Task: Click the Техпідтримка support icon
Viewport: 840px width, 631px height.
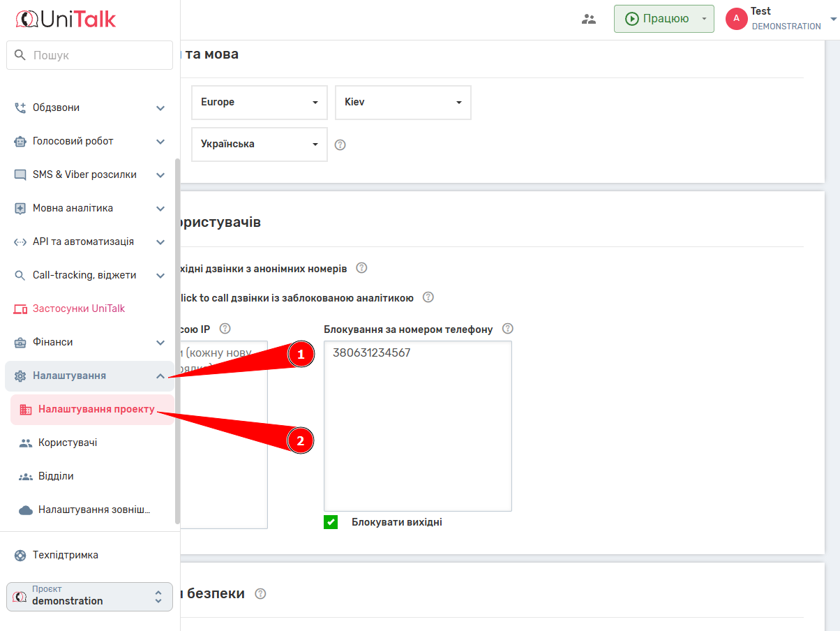Action: click(20, 555)
